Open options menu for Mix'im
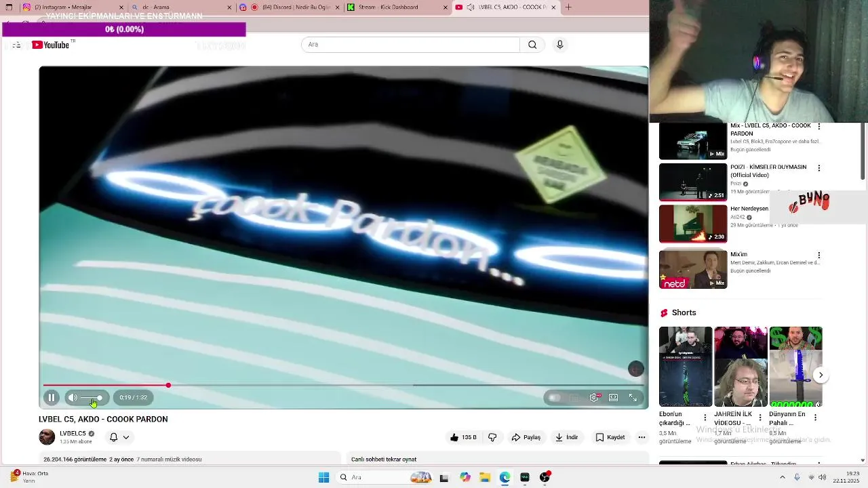Image resolution: width=868 pixels, height=488 pixels. click(819, 256)
